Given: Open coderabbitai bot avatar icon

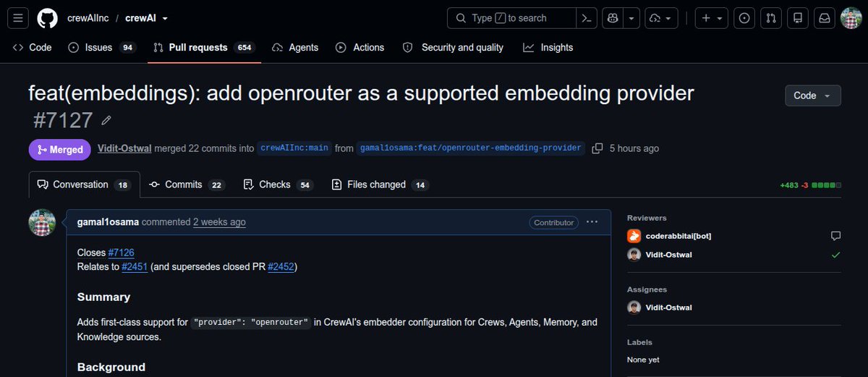Looking at the screenshot, I should [x=634, y=236].
